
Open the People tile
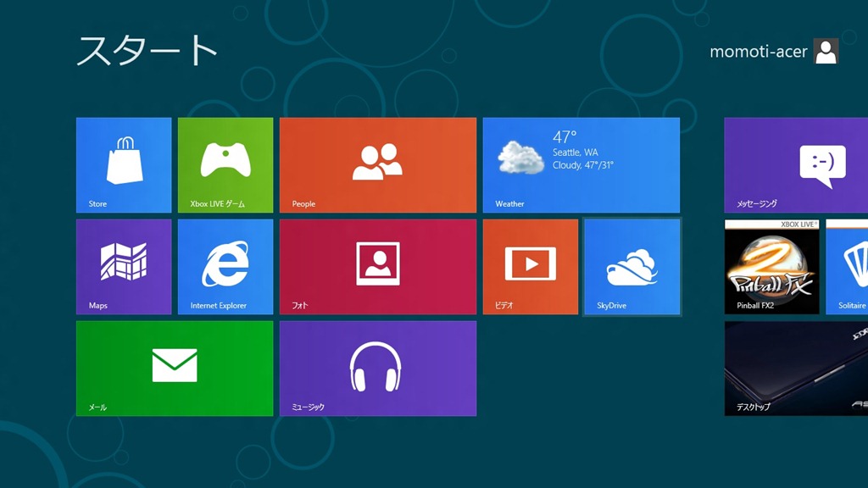tap(378, 165)
